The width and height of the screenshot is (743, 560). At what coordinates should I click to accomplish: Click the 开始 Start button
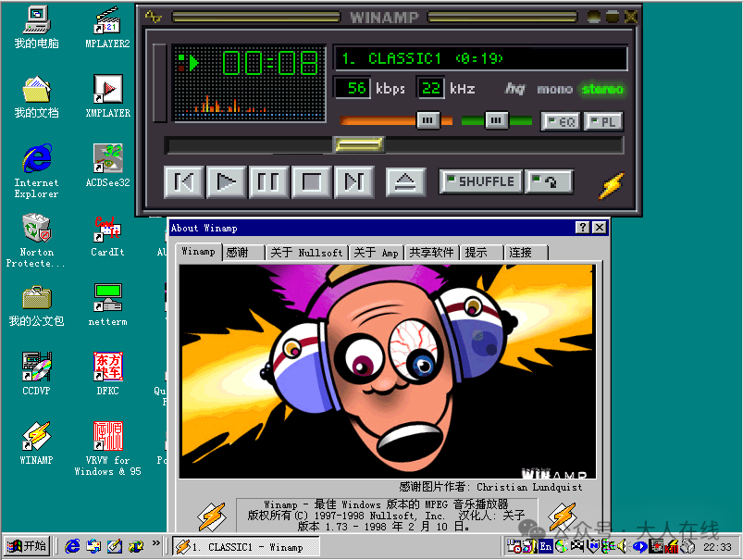click(x=27, y=546)
